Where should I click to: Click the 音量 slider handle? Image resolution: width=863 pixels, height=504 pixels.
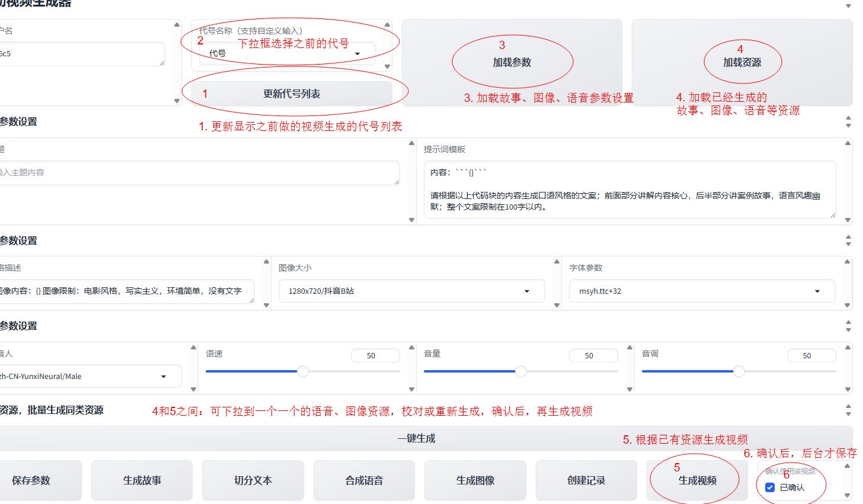coord(521,371)
